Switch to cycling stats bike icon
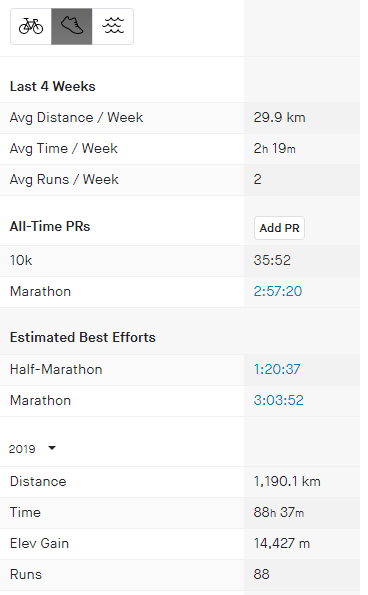This screenshot has width=368, height=595. point(31,26)
